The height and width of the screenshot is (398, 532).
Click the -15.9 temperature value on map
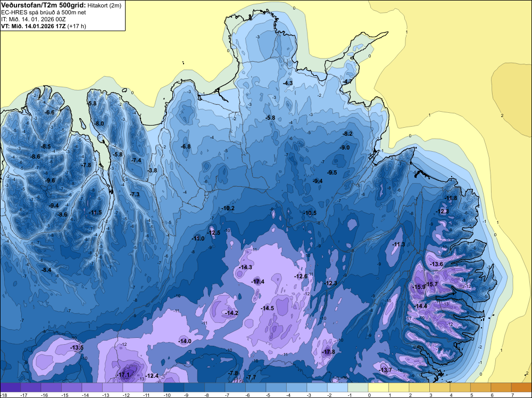click(x=419, y=287)
